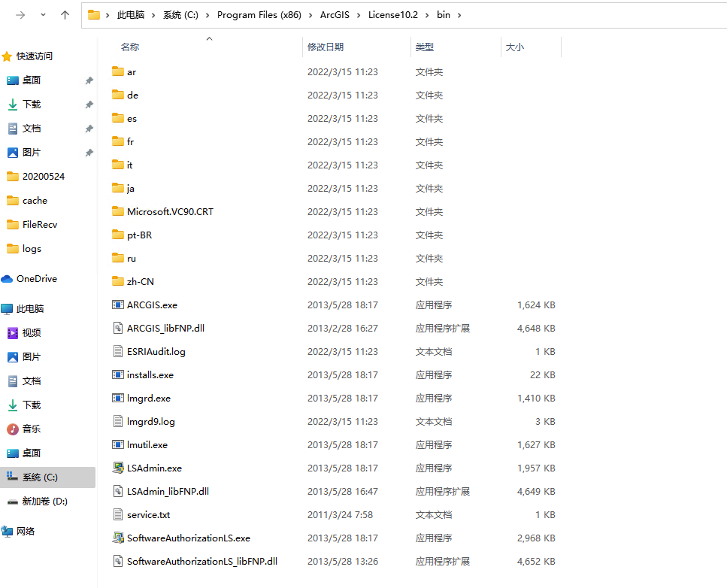
Task: Open the 网络 network item in sidebar
Action: 26,532
